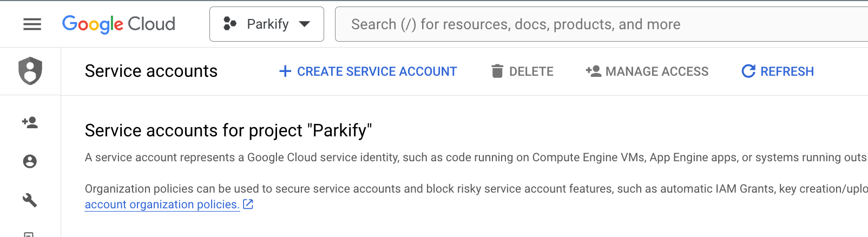
Task: Click the Google Cloud logo
Action: click(119, 24)
